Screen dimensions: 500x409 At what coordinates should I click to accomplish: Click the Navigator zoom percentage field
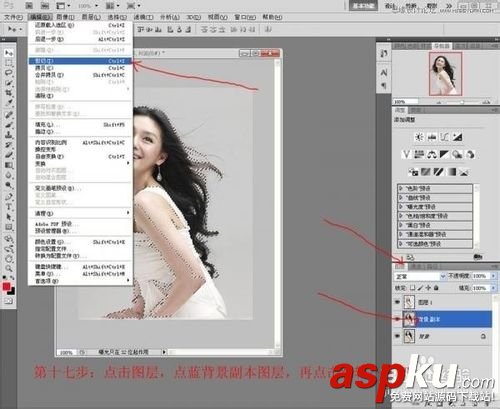pyautogui.click(x=405, y=101)
